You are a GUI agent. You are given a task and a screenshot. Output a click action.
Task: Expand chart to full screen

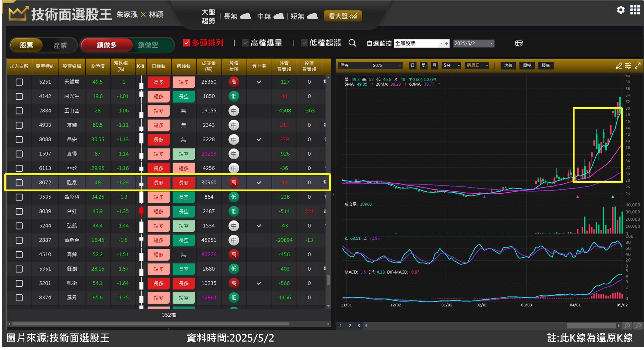[x=638, y=66]
